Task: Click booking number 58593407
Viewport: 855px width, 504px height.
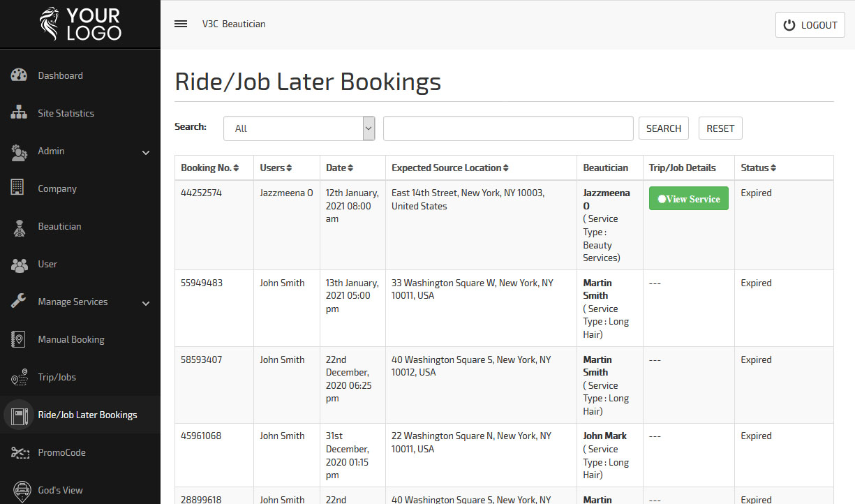Action: point(201,360)
